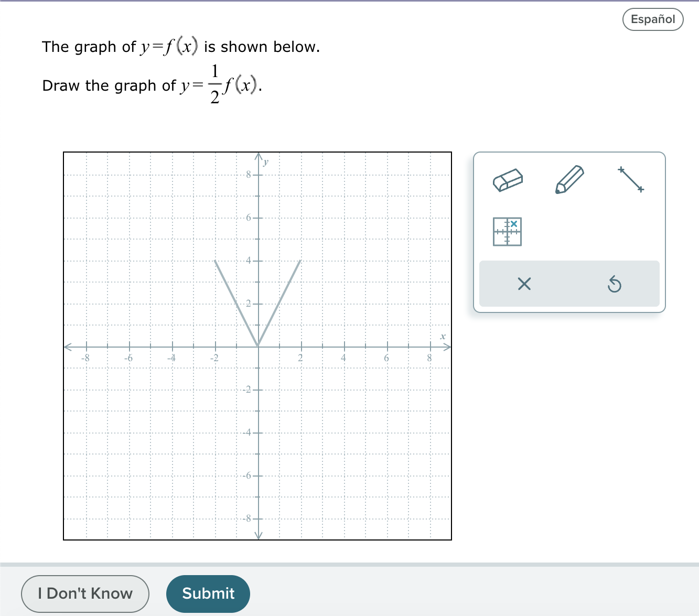The height and width of the screenshot is (616, 699).
Task: Click gridpoint (-2, 4) on the graph
Action: (215, 260)
